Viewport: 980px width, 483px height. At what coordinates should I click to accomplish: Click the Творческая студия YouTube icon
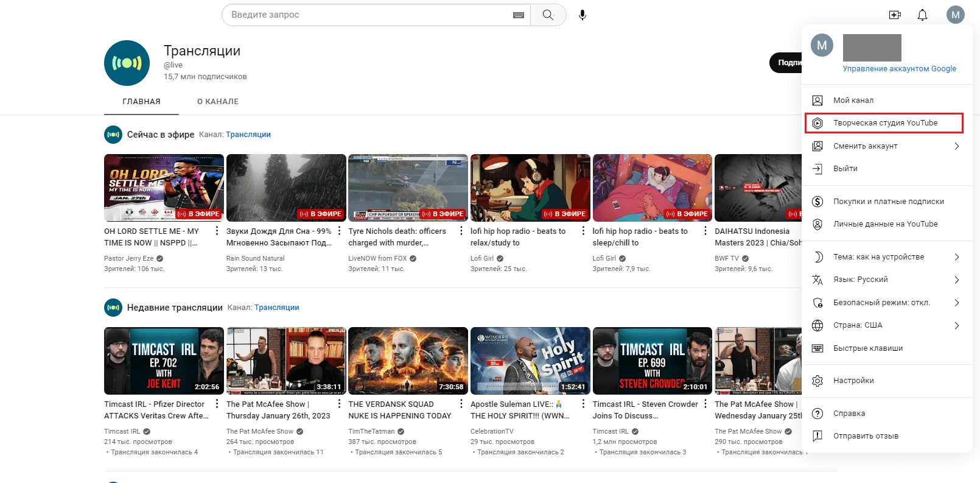818,123
